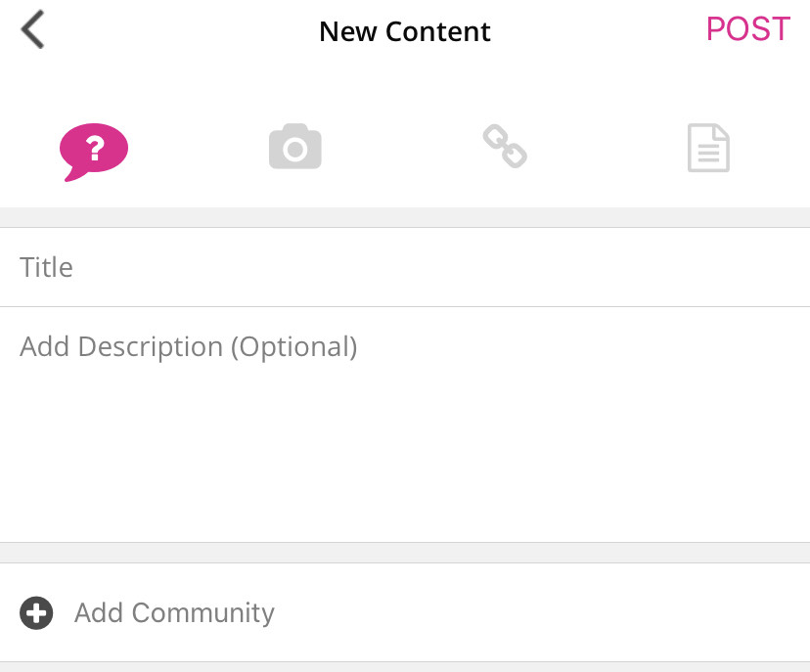Tap the New Content header title
810x672 pixels.
[x=405, y=31]
